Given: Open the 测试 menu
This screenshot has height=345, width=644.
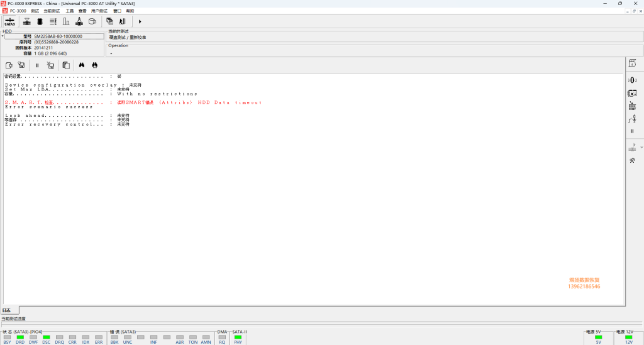Looking at the screenshot, I should [x=35, y=11].
